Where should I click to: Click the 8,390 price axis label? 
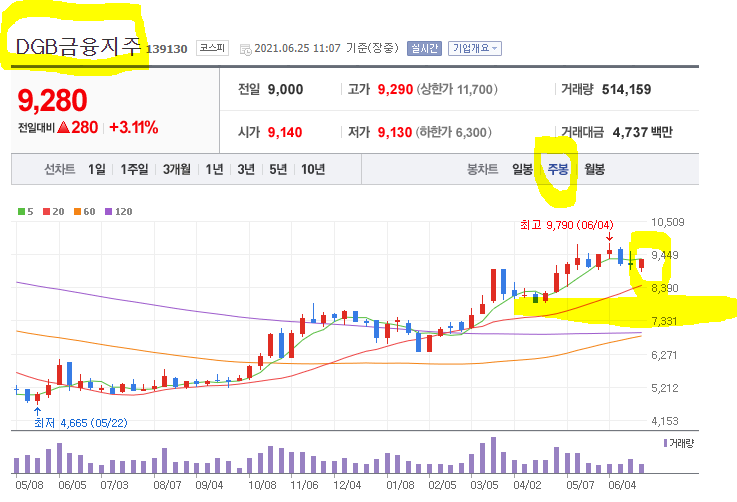coord(665,288)
